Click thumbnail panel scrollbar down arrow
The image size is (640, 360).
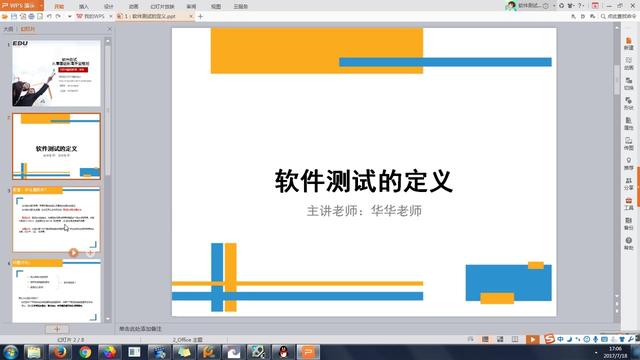pyautogui.click(x=108, y=319)
